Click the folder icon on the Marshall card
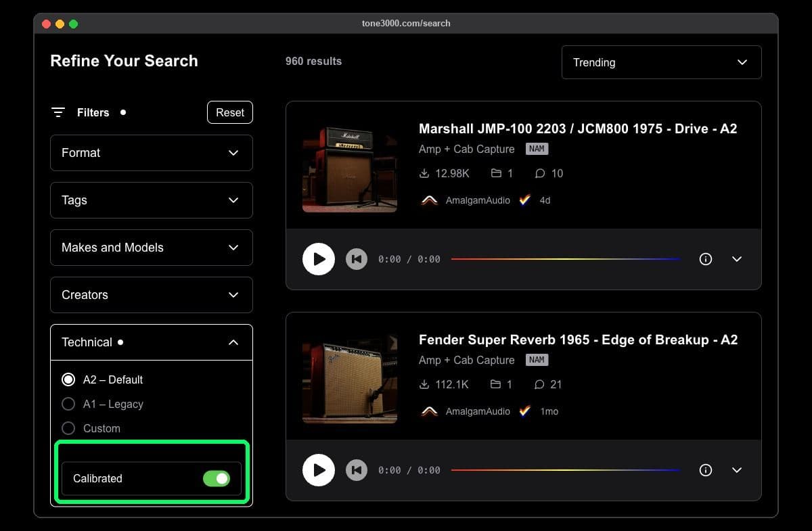The image size is (812, 531). (x=496, y=174)
